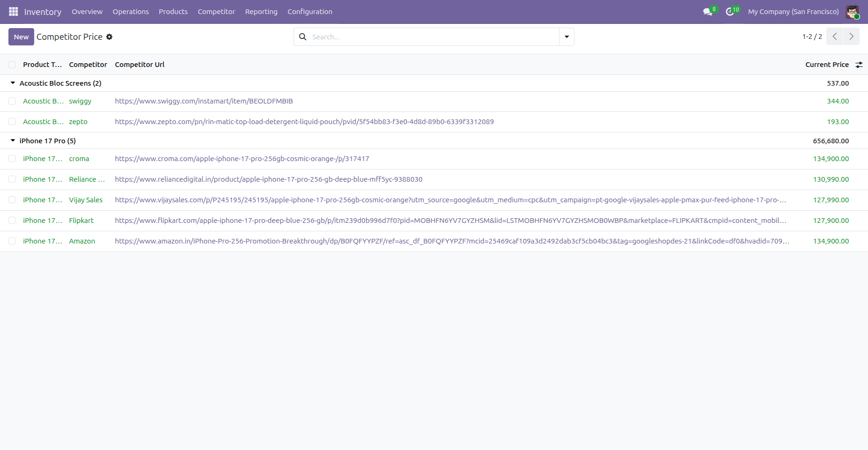Click competitor name Amazon
Screen dimensions: 868x450
(x=82, y=241)
